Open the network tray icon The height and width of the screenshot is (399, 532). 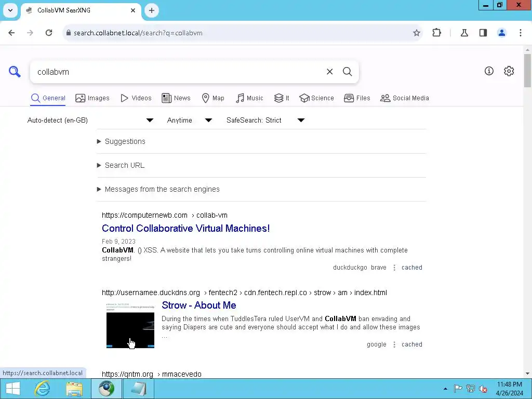pyautogui.click(x=471, y=389)
